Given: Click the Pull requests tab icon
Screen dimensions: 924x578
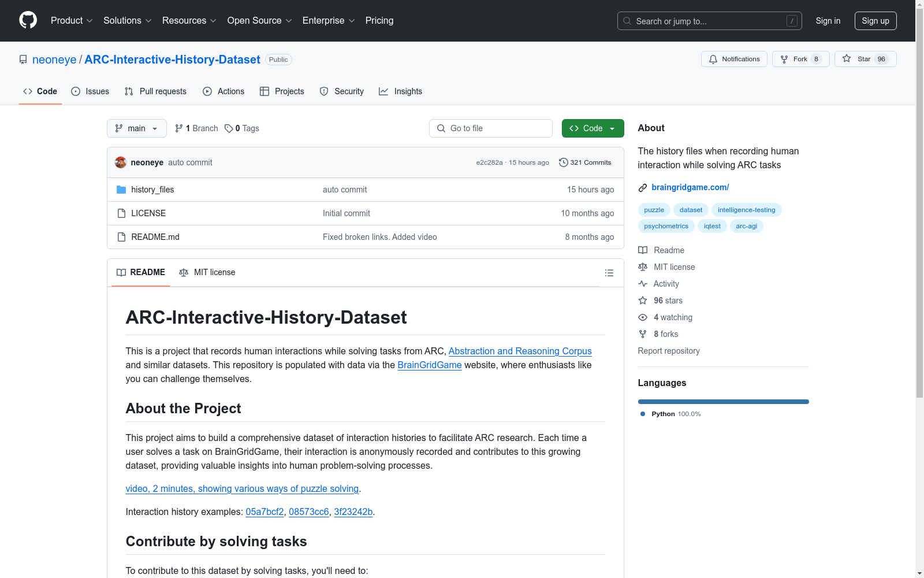Looking at the screenshot, I should [x=129, y=91].
